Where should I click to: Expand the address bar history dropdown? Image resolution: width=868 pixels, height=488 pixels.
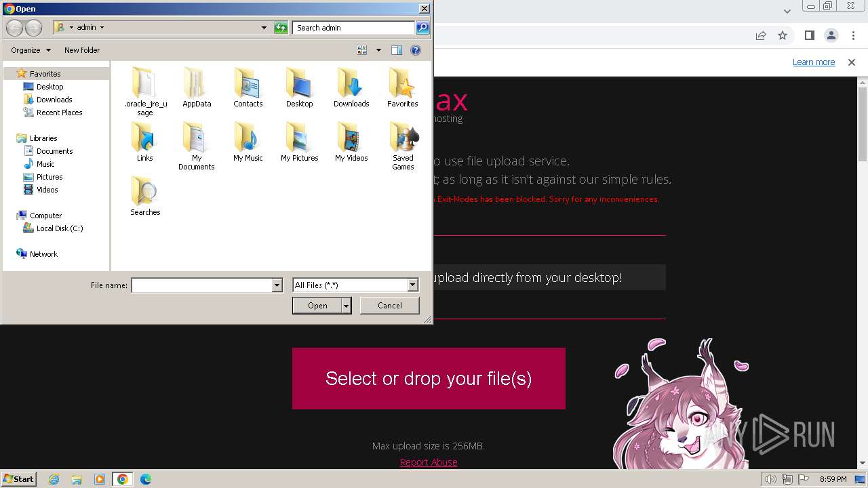tap(264, 28)
